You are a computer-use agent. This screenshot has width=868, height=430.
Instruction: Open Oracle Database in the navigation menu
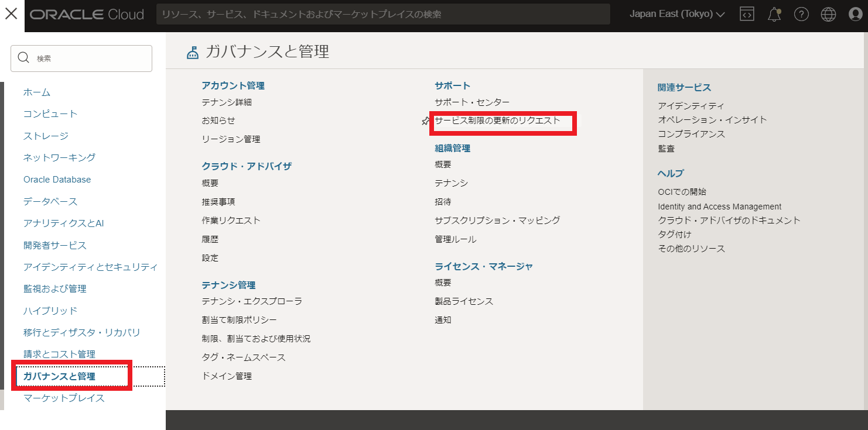(57, 180)
